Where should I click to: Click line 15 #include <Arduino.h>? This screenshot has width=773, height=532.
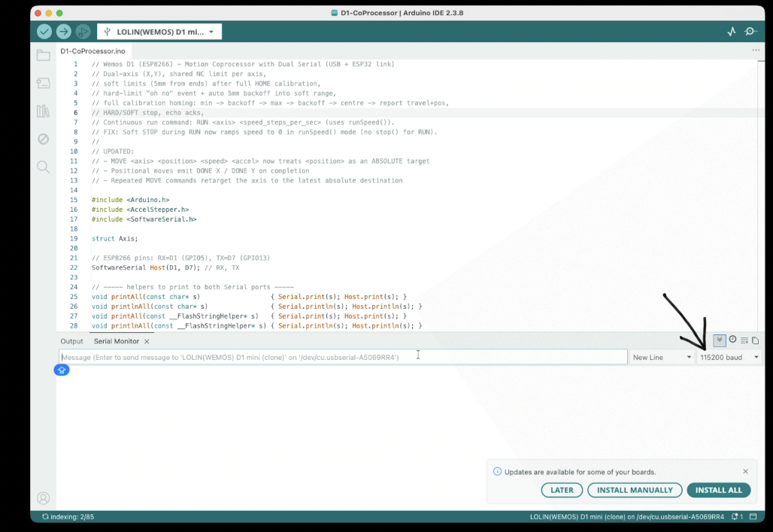131,200
